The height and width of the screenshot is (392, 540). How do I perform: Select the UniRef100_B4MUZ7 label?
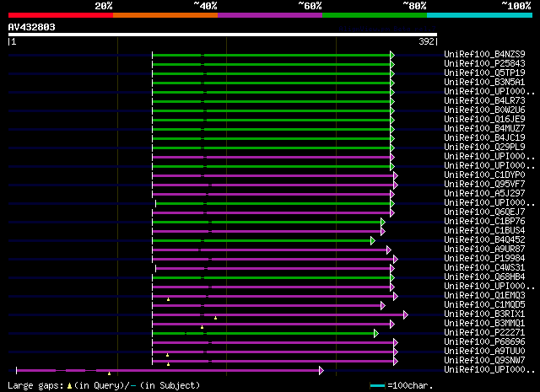[484, 128]
